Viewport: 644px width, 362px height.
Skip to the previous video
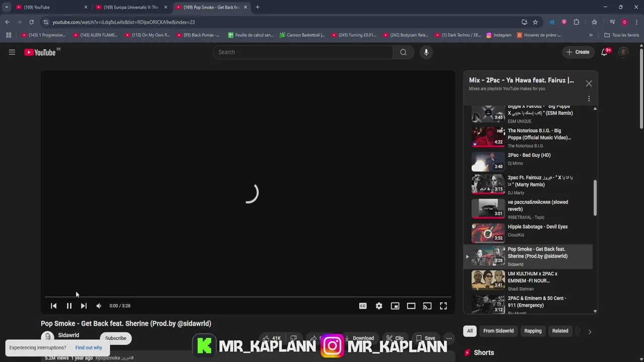pos(54,306)
